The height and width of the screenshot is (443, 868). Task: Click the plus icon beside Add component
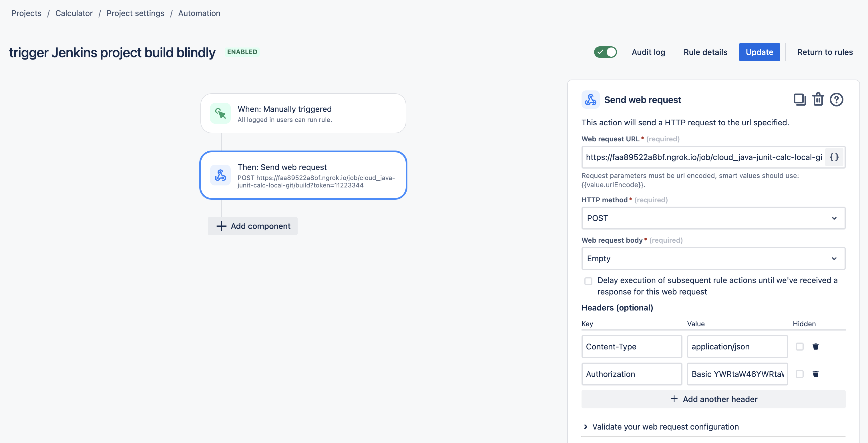(221, 226)
